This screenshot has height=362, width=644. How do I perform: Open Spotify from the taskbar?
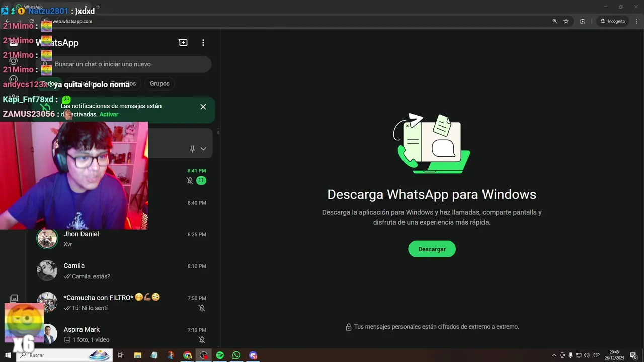(220, 355)
